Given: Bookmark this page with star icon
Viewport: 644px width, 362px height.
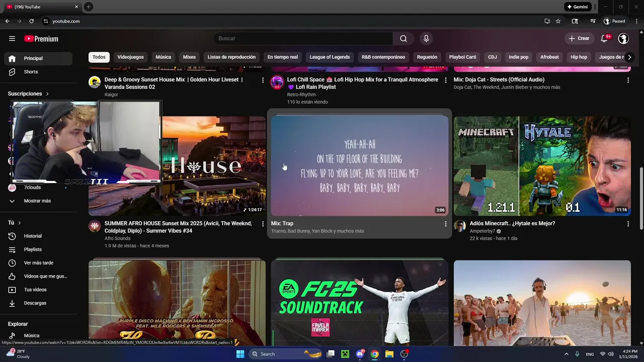Looking at the screenshot, I should pos(558,21).
